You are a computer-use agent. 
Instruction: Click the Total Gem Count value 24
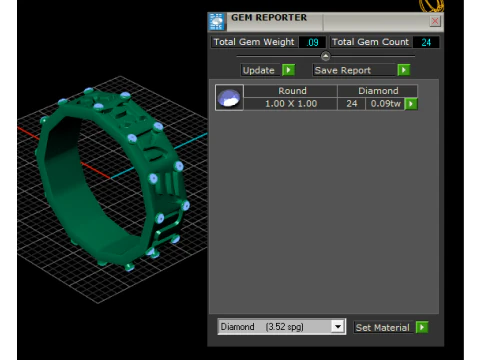click(x=426, y=42)
